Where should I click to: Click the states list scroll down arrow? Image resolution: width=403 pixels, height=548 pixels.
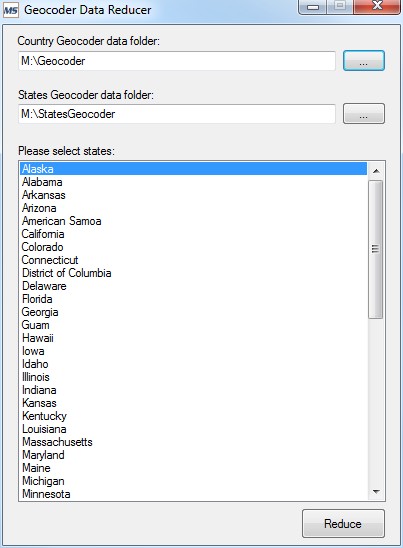pos(376,492)
